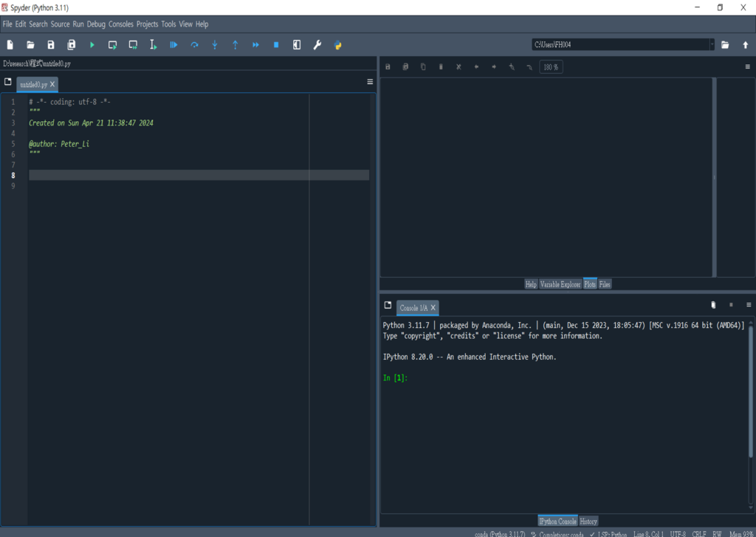Click the green Run file button
Screen dimensions: 756x537
[x=92, y=45]
